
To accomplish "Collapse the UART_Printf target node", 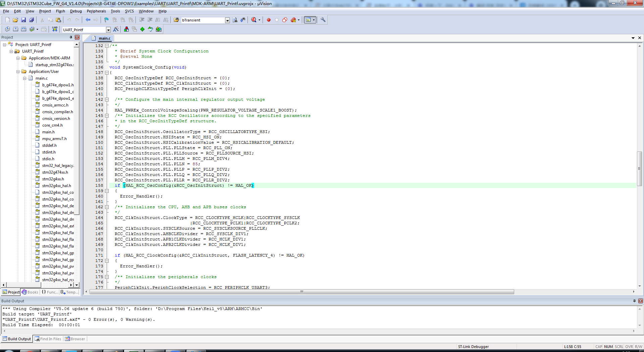I will pyautogui.click(x=11, y=51).
